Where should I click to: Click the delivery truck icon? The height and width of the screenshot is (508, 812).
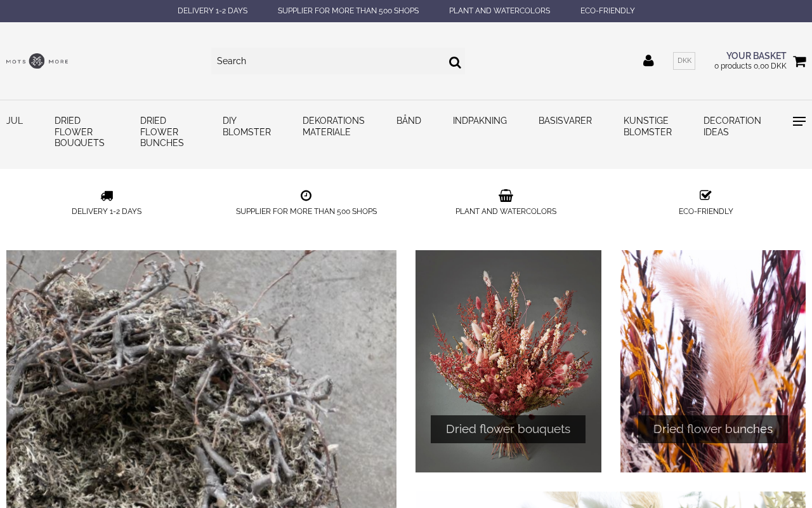[107, 196]
